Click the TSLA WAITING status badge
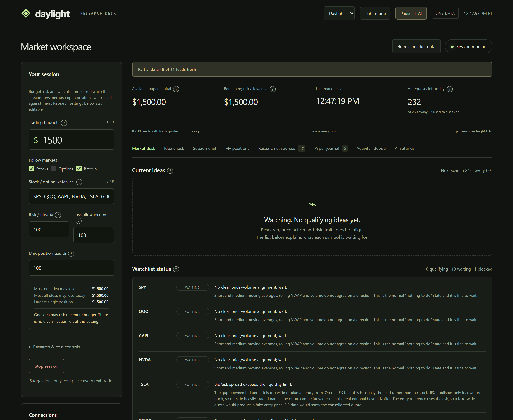513x420 pixels. tap(193, 384)
